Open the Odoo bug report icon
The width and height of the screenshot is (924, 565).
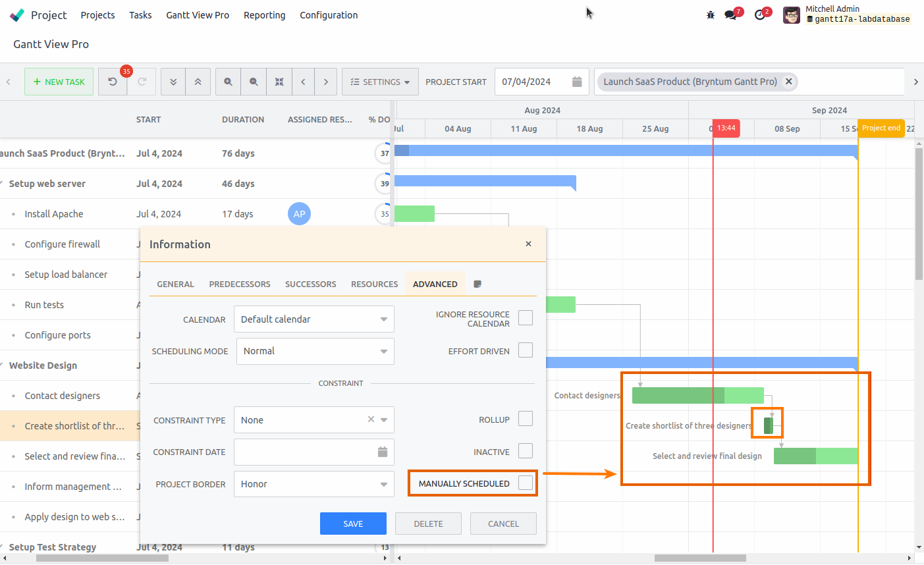[x=710, y=14]
